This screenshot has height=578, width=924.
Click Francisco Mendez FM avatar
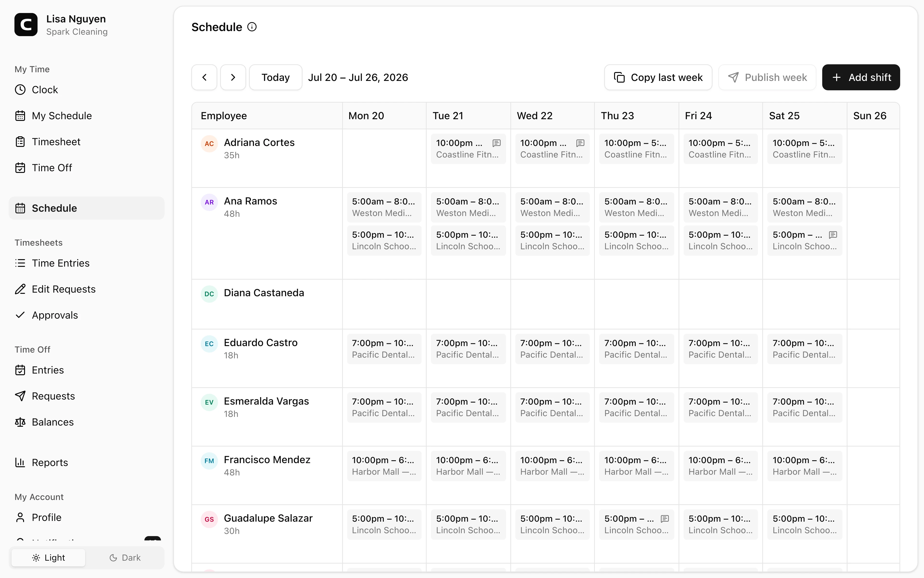209,461
